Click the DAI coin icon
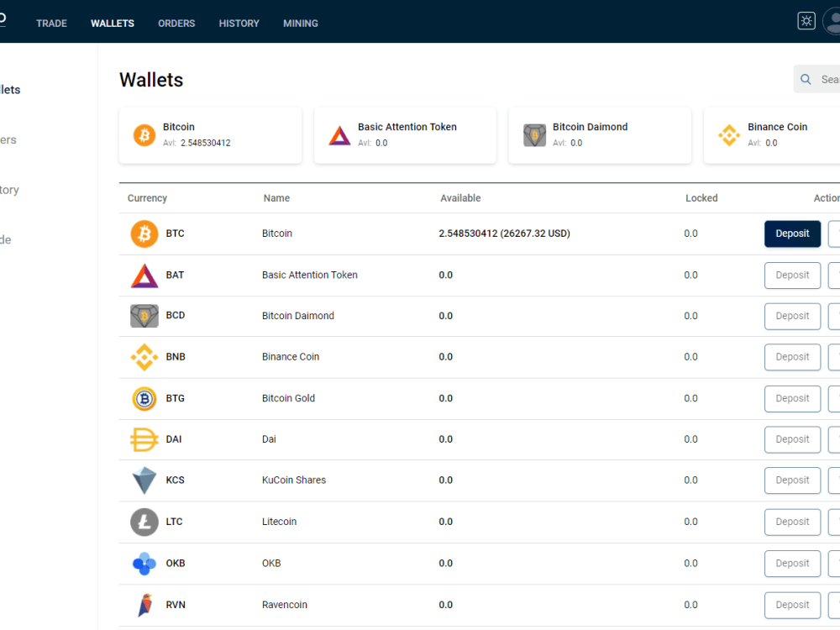 (144, 439)
